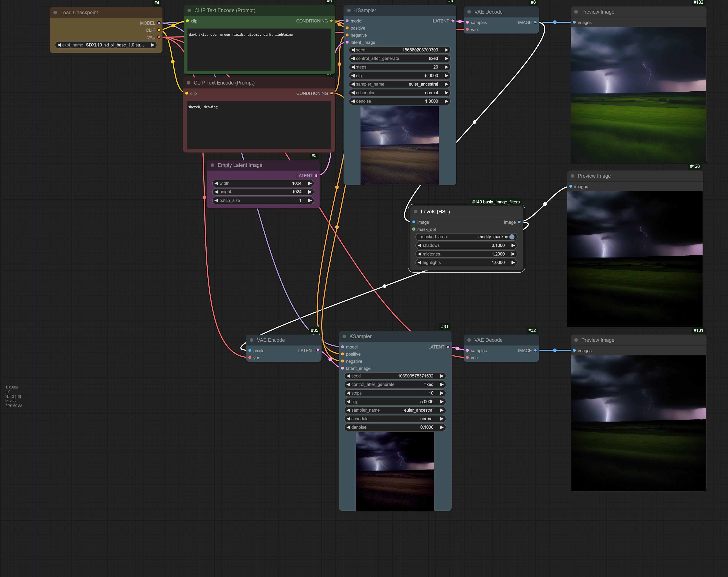728x577 pixels.
Task: Click the #128 Preview Image darkened picture
Action: [635, 259]
